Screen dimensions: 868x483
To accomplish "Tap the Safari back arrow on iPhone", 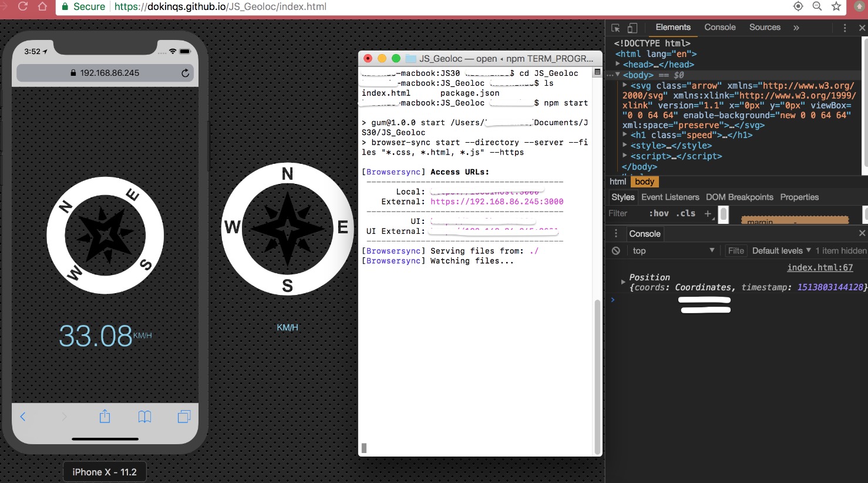I will 23,417.
